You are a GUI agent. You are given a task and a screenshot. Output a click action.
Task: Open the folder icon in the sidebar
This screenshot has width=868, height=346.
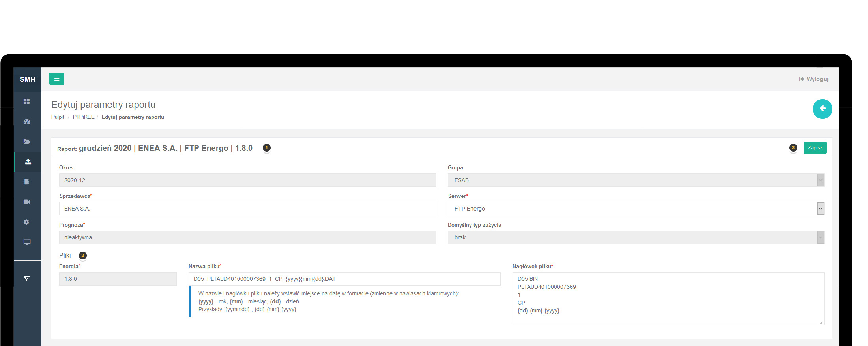pyautogui.click(x=27, y=141)
